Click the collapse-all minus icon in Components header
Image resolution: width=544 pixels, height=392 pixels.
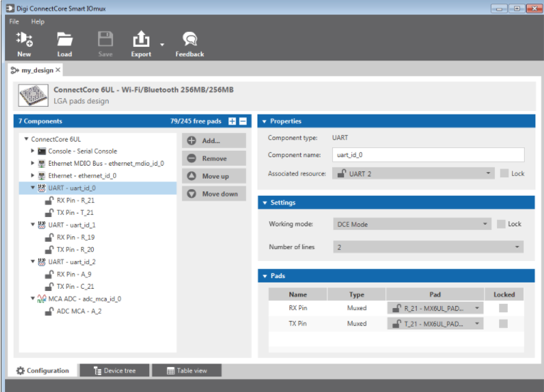click(x=242, y=122)
